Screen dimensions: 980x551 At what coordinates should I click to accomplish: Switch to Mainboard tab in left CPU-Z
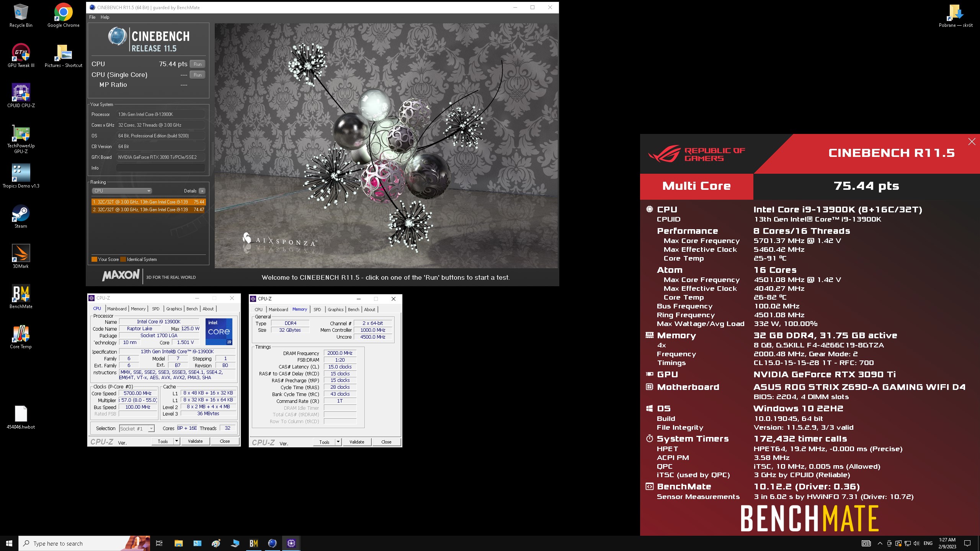(117, 309)
